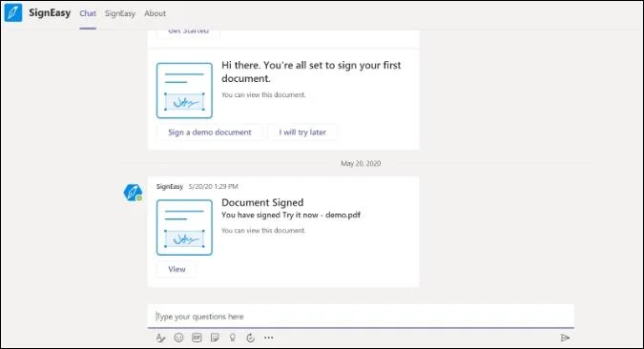The image size is (644, 349).
Task: Click the View button under Document Signed
Action: pyautogui.click(x=177, y=269)
